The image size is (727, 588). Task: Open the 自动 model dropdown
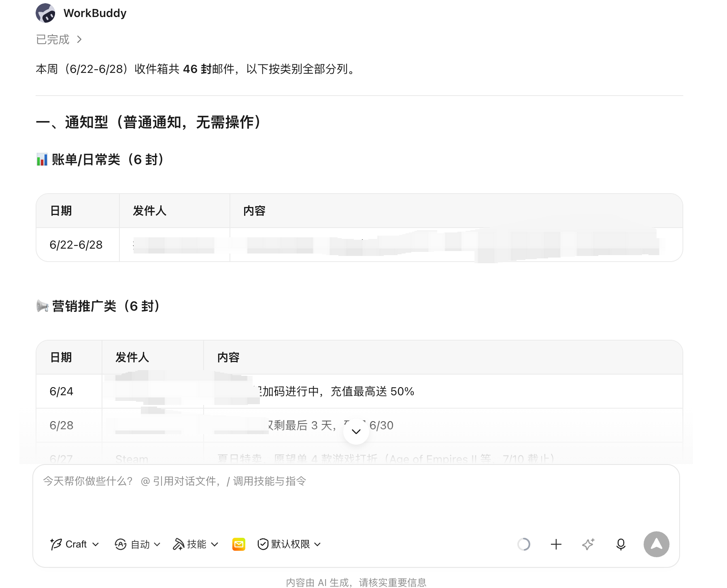pos(138,544)
